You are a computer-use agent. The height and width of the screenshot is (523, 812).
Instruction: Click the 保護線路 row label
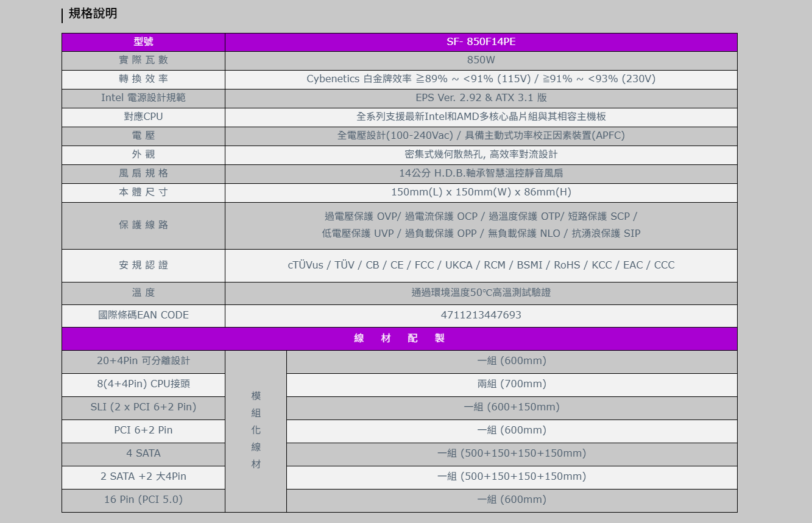click(x=143, y=225)
